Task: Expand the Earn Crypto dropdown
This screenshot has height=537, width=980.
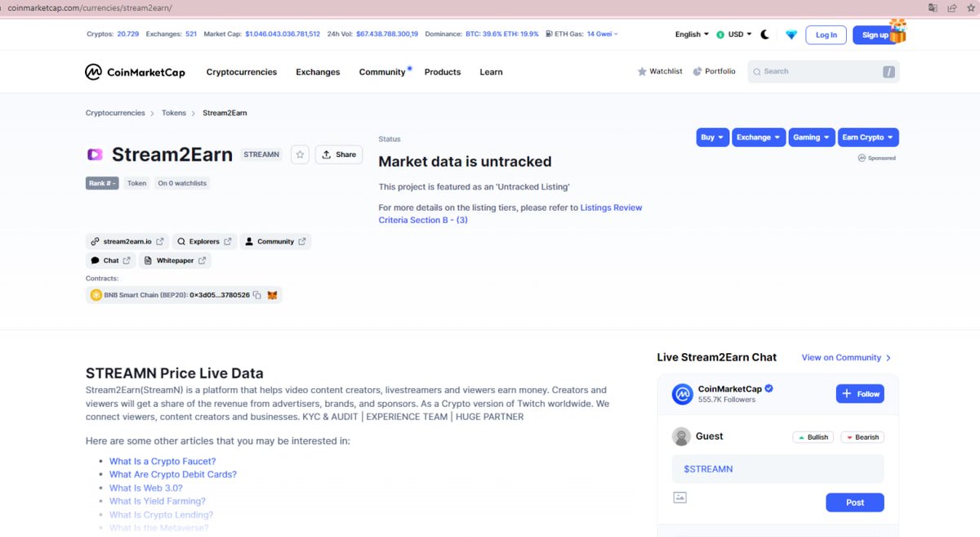Action: click(x=868, y=137)
